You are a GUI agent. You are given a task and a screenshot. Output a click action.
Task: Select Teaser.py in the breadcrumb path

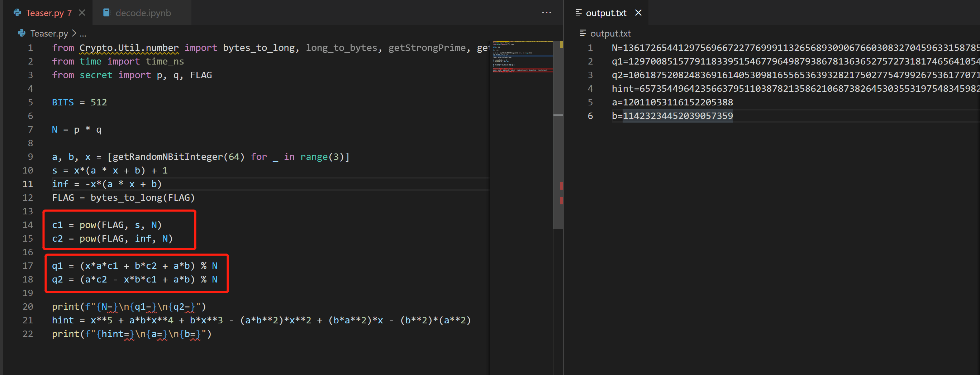[49, 33]
